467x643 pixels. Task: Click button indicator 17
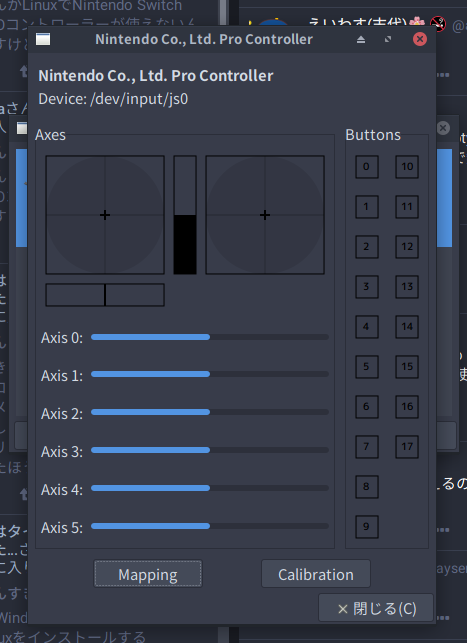[x=407, y=446]
